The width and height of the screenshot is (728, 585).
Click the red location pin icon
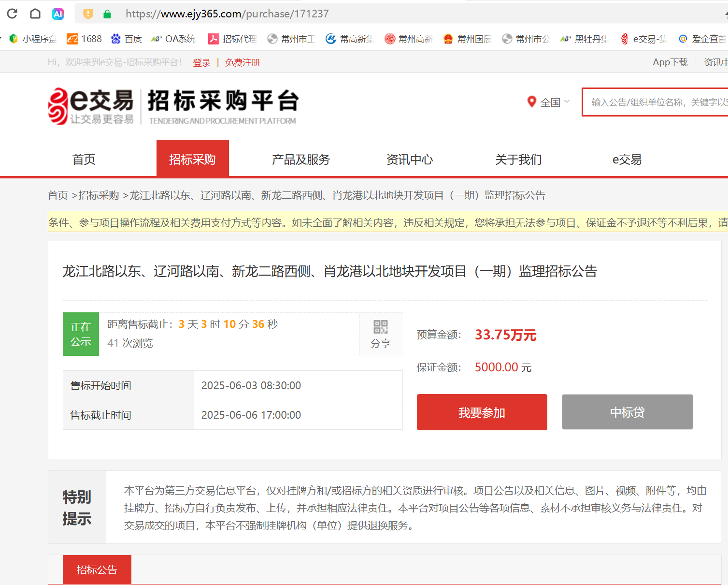coord(531,102)
